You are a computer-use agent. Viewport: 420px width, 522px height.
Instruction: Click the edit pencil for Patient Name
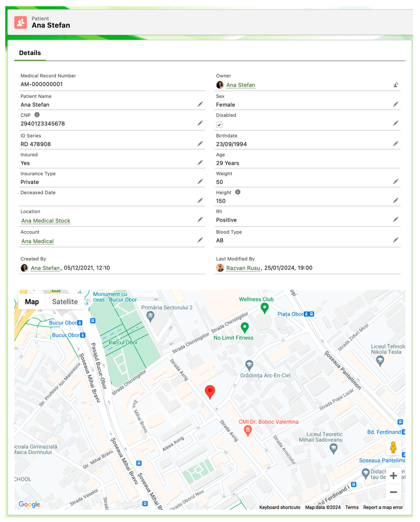pyautogui.click(x=200, y=104)
